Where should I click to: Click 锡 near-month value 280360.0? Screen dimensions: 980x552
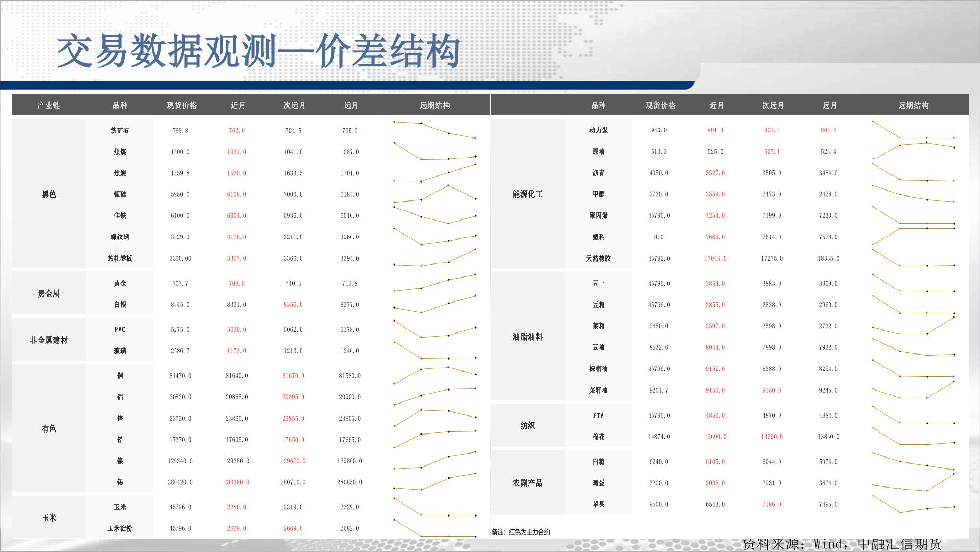click(x=236, y=482)
